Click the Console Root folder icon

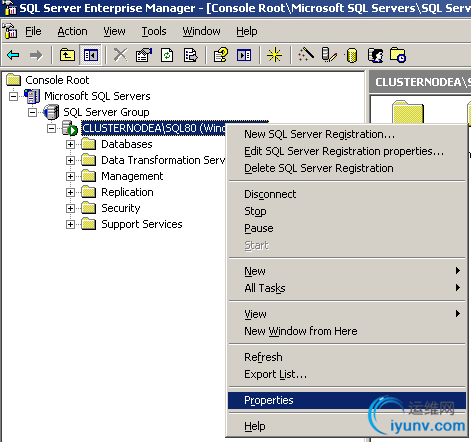click(x=14, y=80)
